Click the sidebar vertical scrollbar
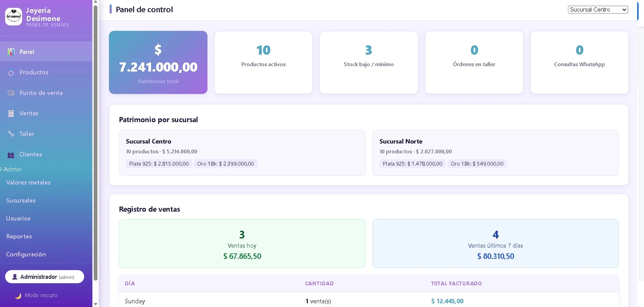 pyautogui.click(x=95, y=143)
